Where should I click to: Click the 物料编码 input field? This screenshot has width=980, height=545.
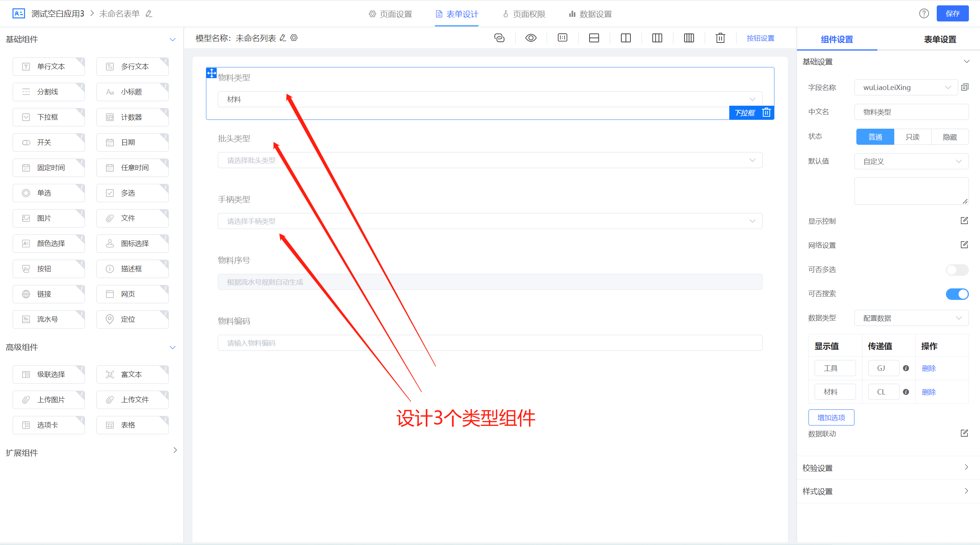[490, 343]
